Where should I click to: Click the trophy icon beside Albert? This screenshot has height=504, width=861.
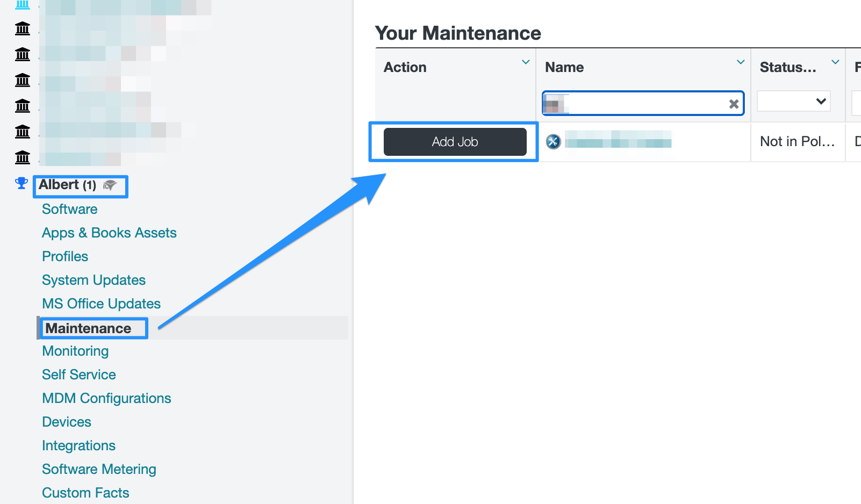point(21,184)
